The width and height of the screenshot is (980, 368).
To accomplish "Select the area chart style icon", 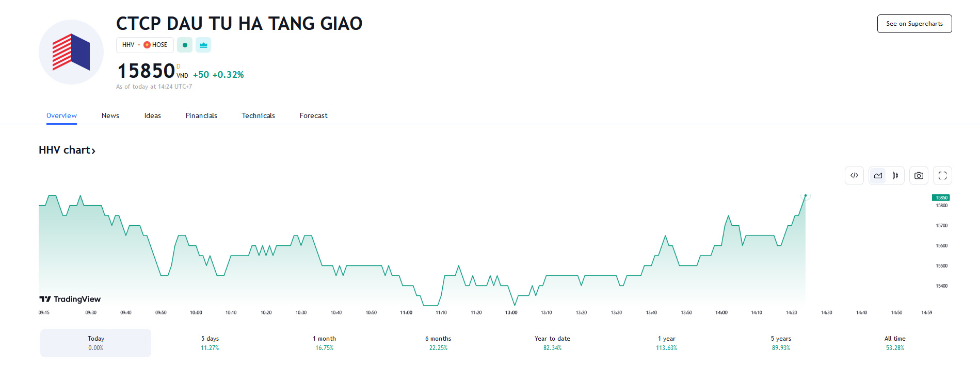I will tap(878, 175).
